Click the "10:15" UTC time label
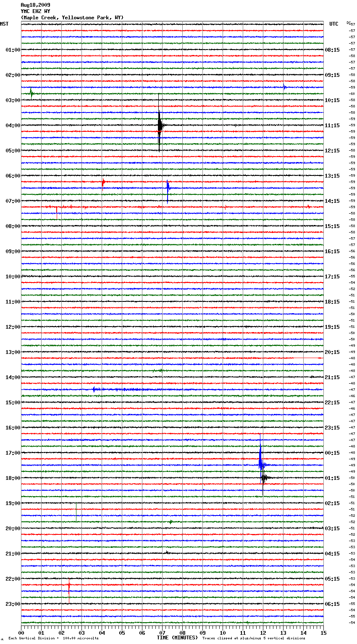The width and height of the screenshot is (357, 644). pos(332,100)
